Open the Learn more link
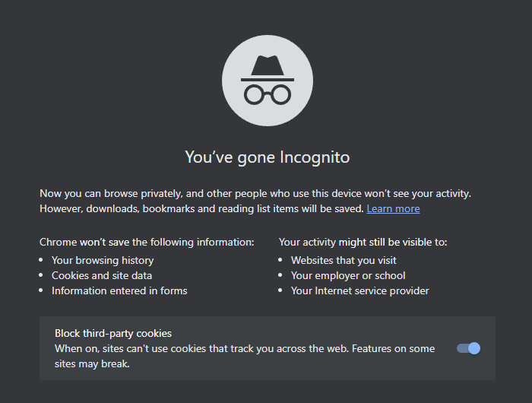Screen dimensions: 532x403 coord(393,208)
